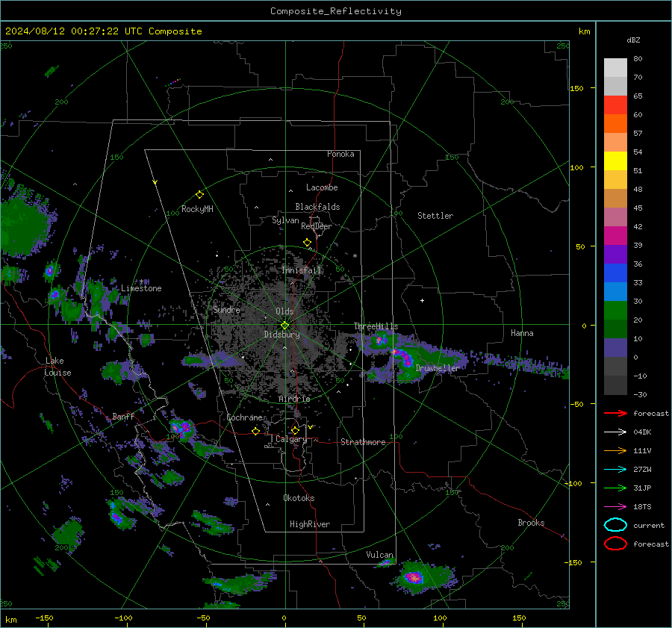Click the 18TS legend text

click(x=642, y=506)
